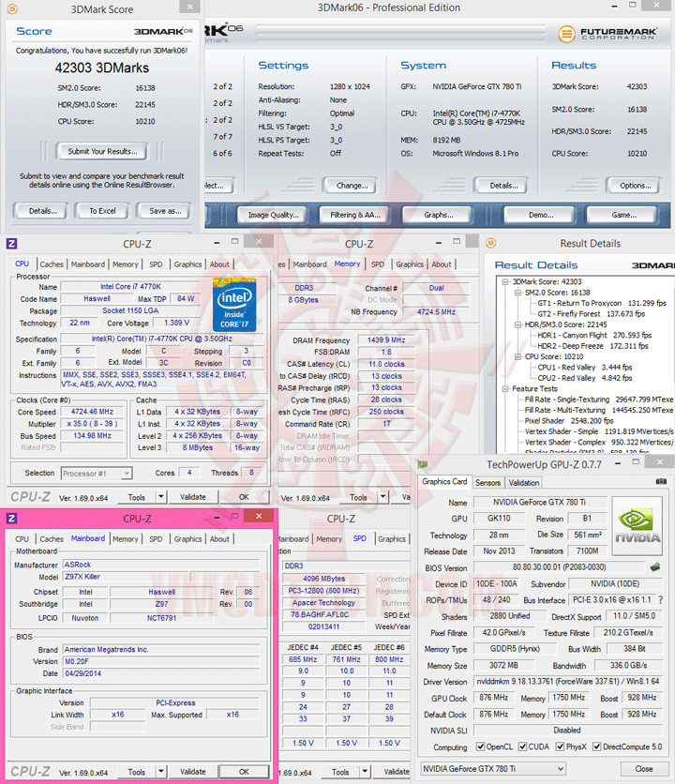The width and height of the screenshot is (675, 784).
Task: Select SPD tab in the Memory CPU-Z window
Action: (378, 264)
